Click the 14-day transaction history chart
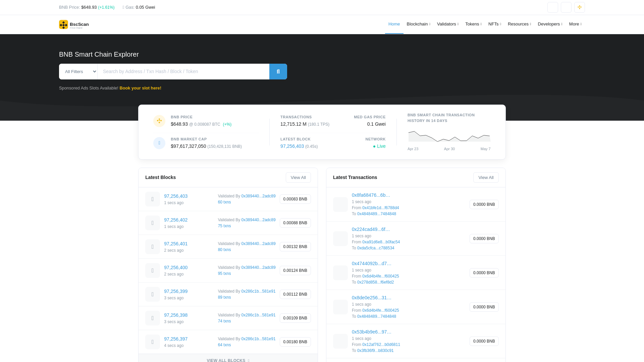Viewport: 644px width, 362px height. point(449,136)
